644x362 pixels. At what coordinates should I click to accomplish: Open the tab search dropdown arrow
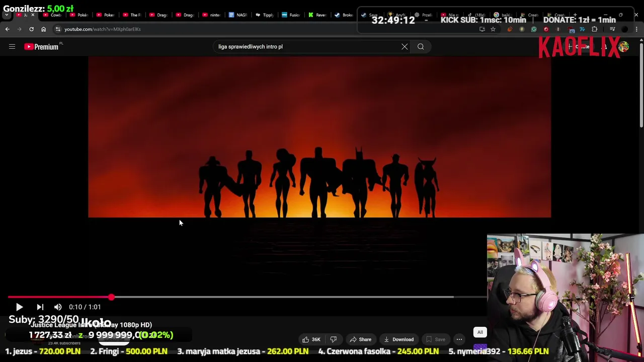coord(7,15)
